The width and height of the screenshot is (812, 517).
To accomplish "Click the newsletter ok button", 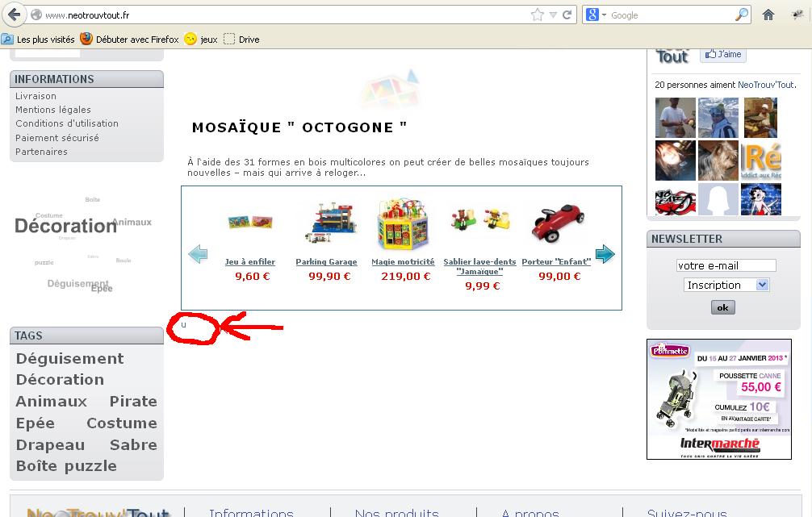I will 723,307.
